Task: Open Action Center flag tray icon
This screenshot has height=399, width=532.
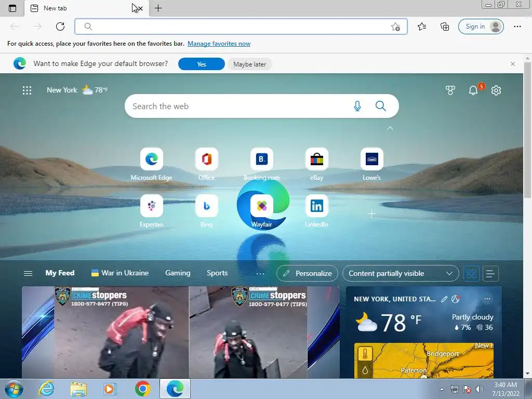Action: coord(467,389)
